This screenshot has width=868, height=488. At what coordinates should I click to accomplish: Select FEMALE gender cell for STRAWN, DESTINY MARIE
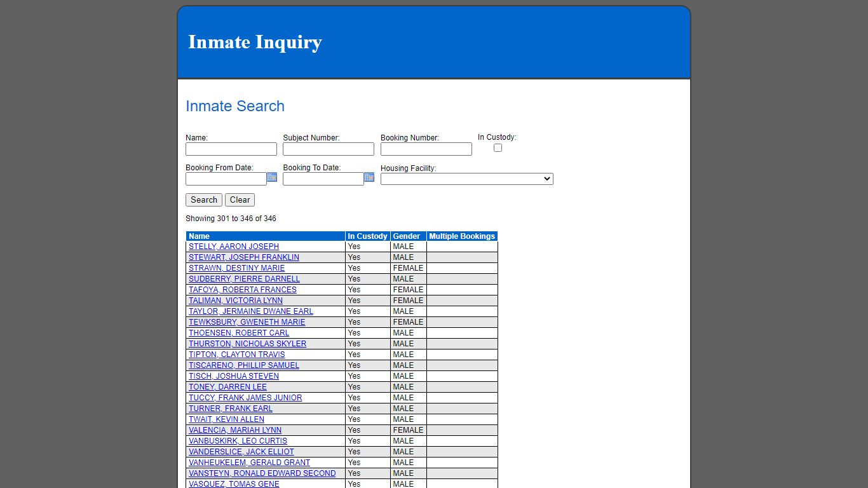(x=408, y=268)
